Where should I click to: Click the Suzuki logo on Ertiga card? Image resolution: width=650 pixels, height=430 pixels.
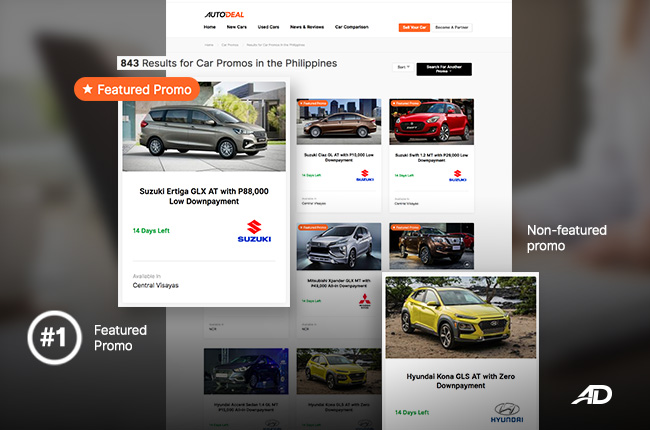point(254,231)
